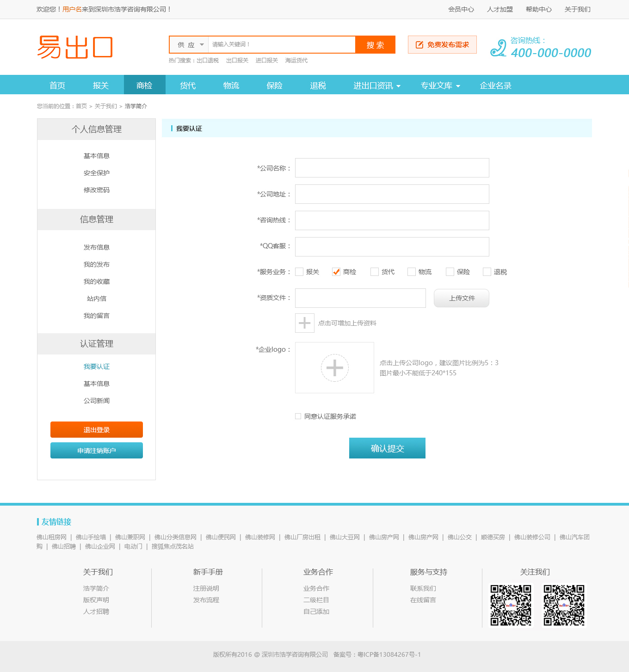This screenshot has width=629, height=672.
Task: Open sidebar 我的发布 item
Action: (x=97, y=264)
